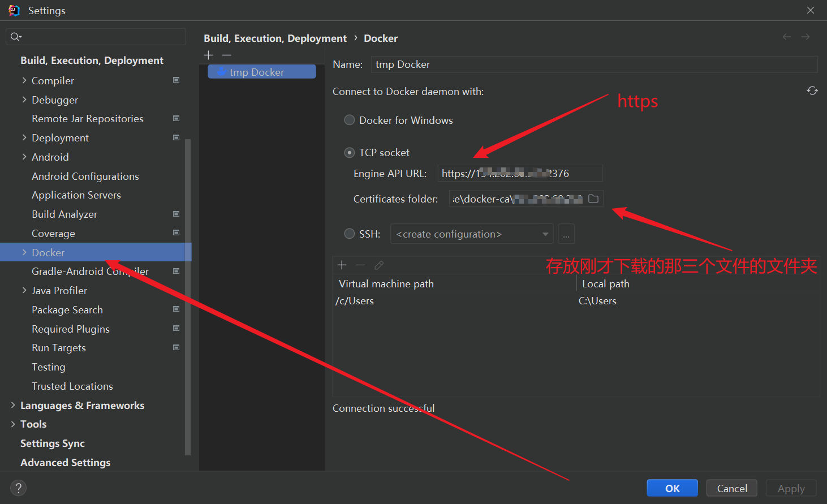Navigate back with left arrow icon
Screen dimensions: 827x504
[787, 37]
